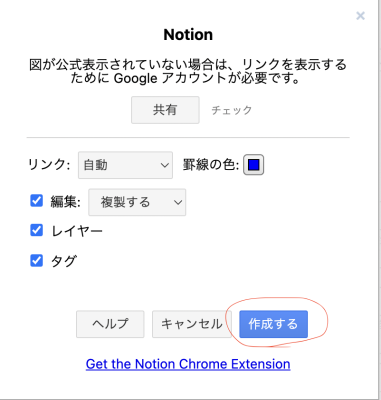Open the 複製する dropdown
The image size is (381, 400).
click(x=137, y=202)
